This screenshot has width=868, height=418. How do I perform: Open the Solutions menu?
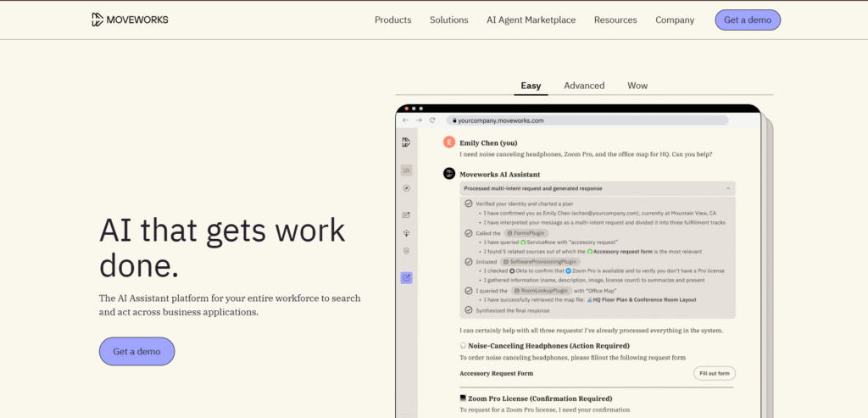point(449,20)
